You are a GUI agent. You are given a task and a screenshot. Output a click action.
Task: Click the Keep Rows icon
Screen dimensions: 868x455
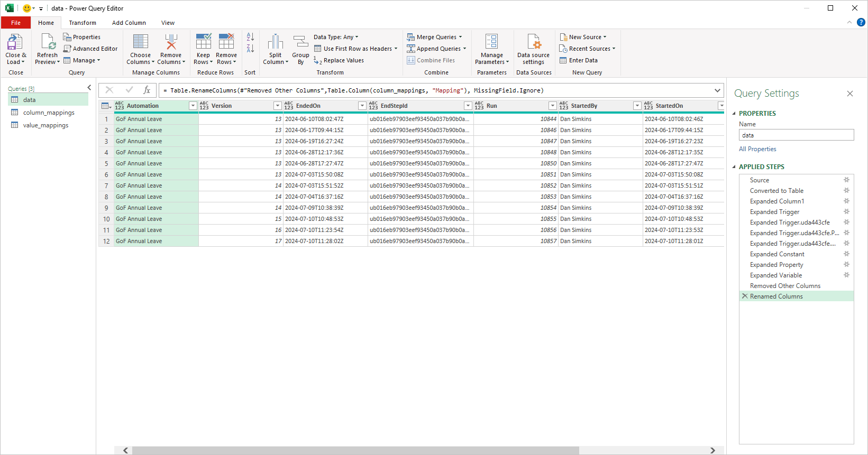coord(204,42)
